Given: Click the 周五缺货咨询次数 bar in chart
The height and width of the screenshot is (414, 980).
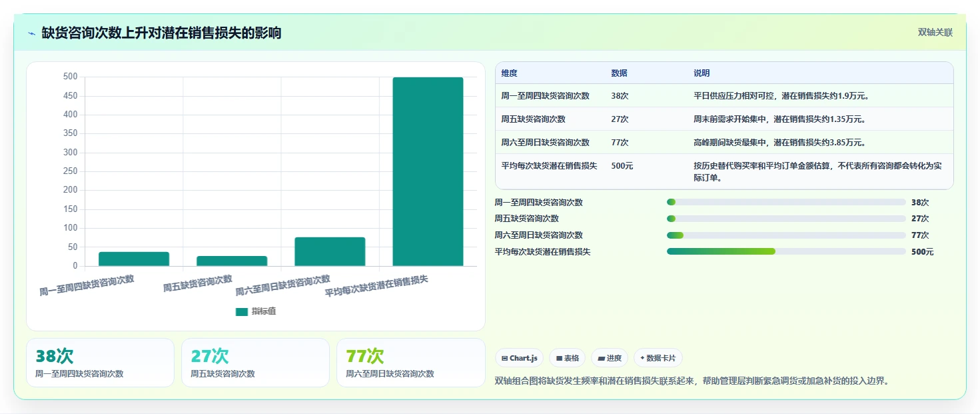Looking at the screenshot, I should [232, 261].
